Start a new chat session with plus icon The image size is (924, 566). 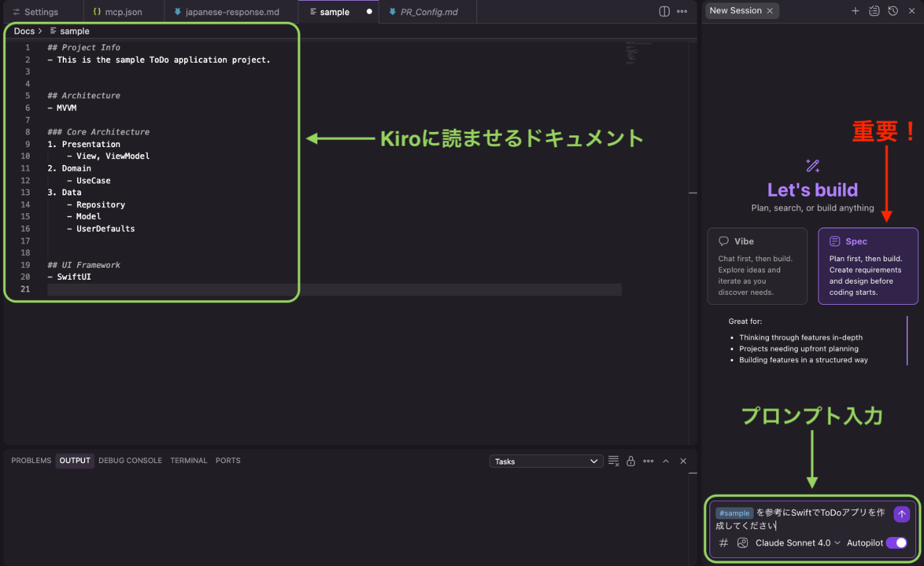click(855, 11)
